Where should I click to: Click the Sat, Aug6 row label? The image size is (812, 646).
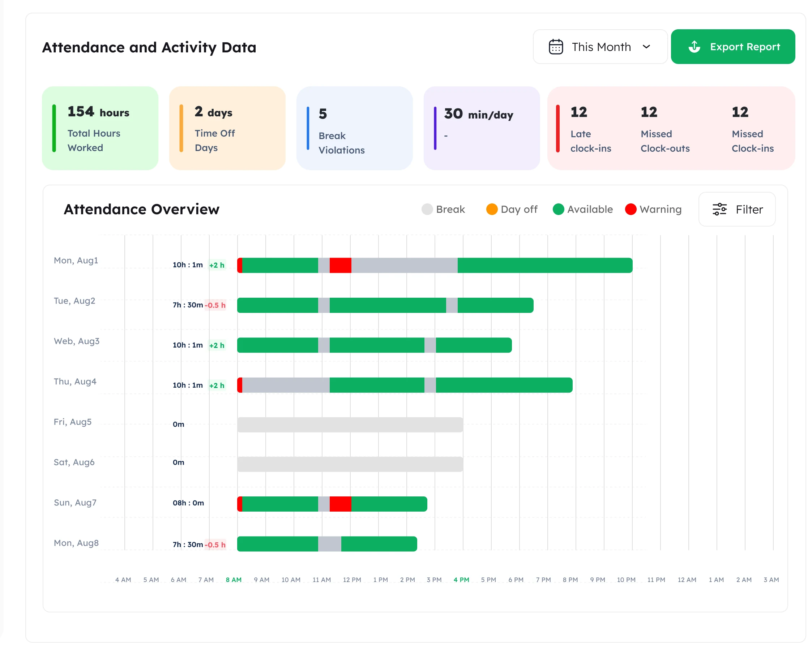tap(74, 462)
